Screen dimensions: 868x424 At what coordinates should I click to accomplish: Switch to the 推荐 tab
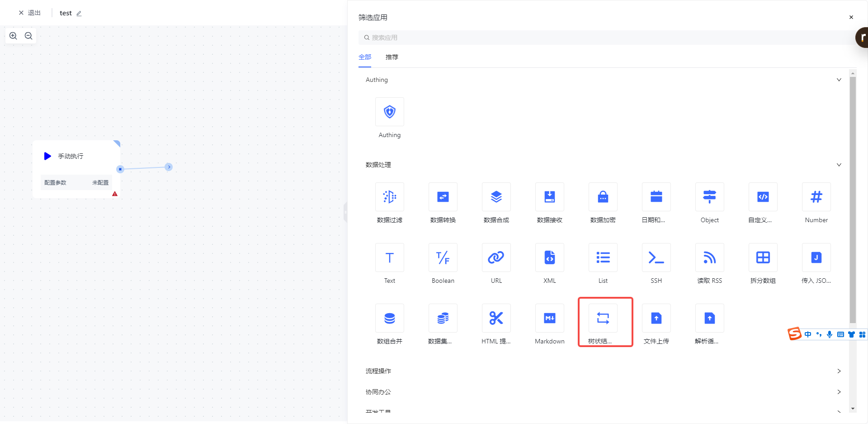point(392,57)
